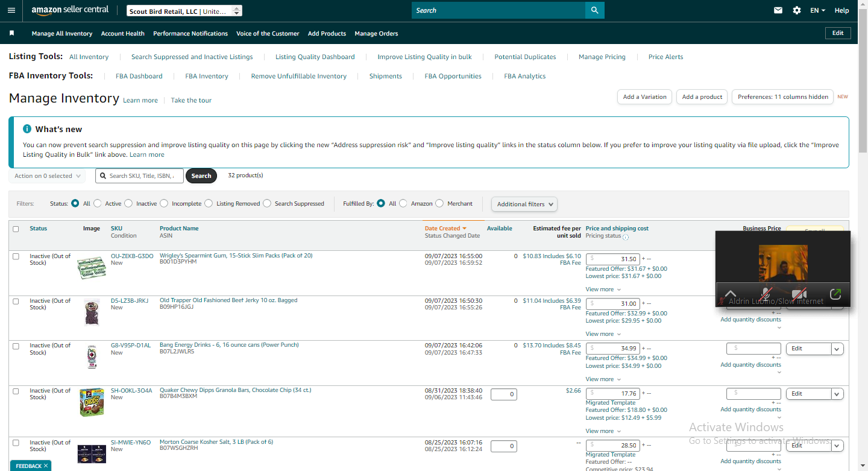The width and height of the screenshot is (868, 471).
Task: Open Account Health in the favorites bar
Action: coord(123,34)
